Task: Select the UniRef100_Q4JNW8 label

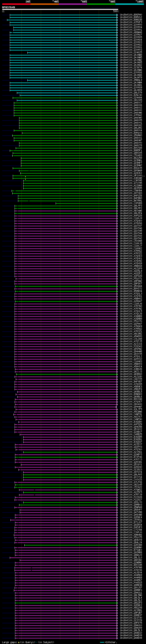Action: 131,55
